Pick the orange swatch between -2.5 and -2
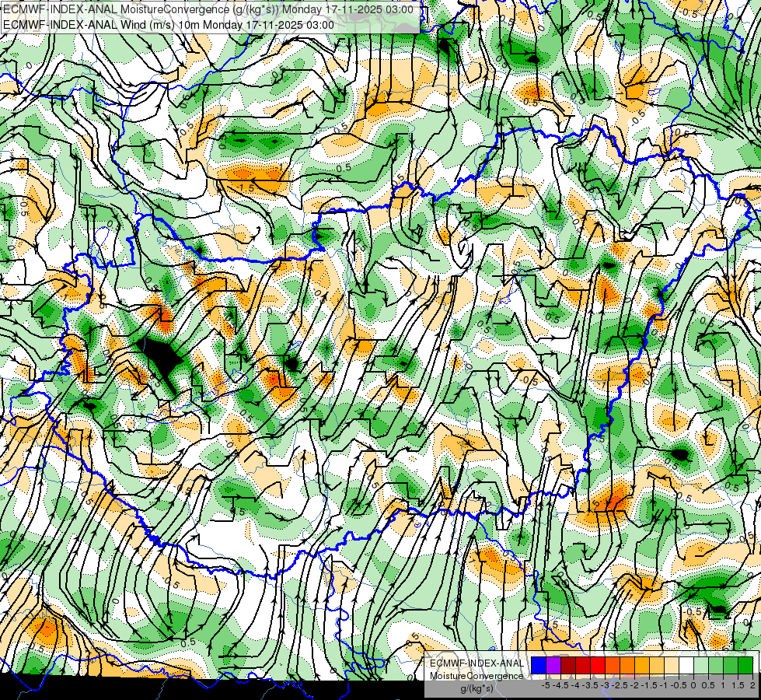 tap(627, 665)
